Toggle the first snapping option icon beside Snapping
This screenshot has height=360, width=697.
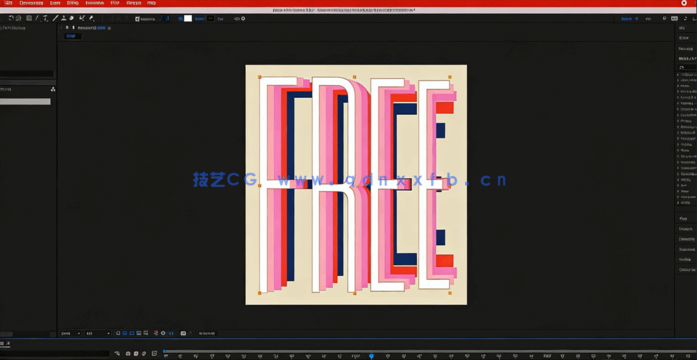[x=162, y=19]
